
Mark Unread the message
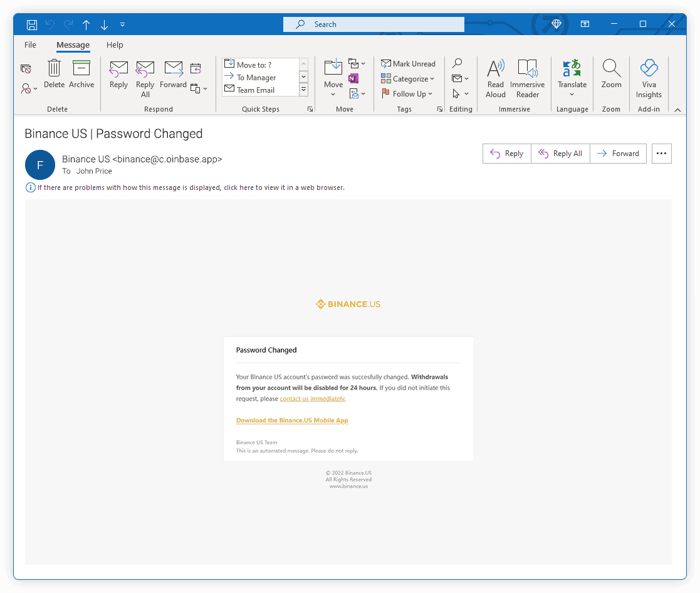click(408, 64)
